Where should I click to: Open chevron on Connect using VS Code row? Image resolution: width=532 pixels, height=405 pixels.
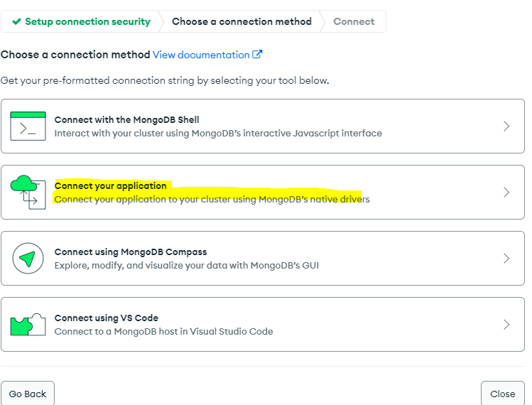pos(506,325)
